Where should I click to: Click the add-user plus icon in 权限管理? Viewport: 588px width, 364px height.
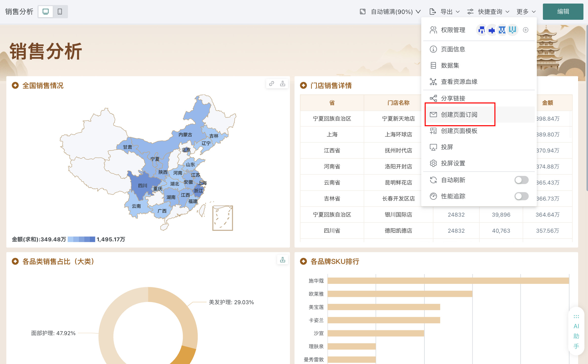click(526, 30)
